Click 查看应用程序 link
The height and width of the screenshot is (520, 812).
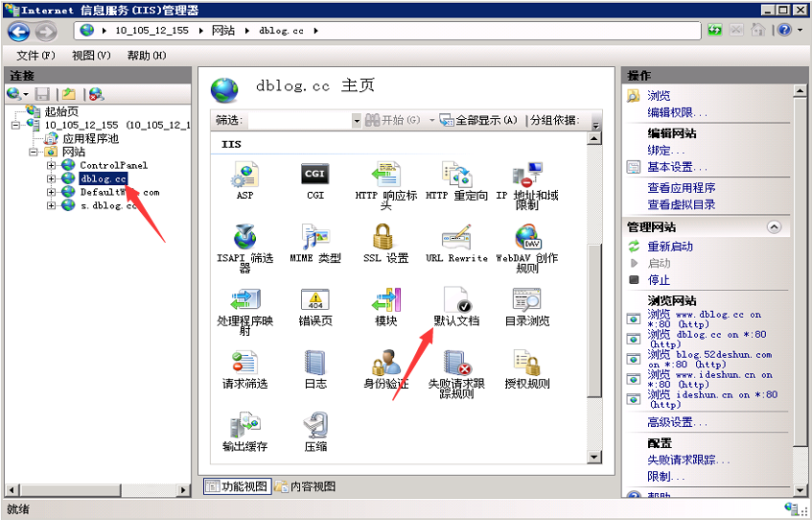coord(682,188)
